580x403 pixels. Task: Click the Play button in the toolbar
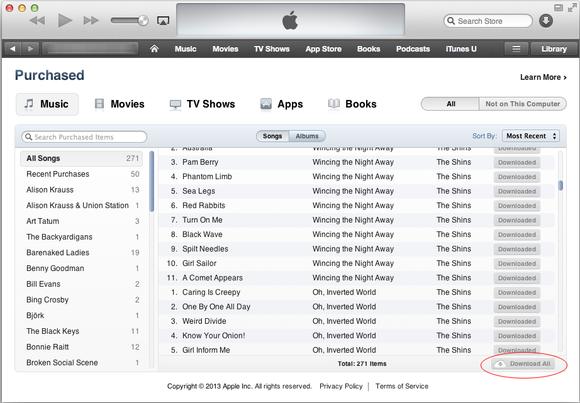[x=65, y=20]
